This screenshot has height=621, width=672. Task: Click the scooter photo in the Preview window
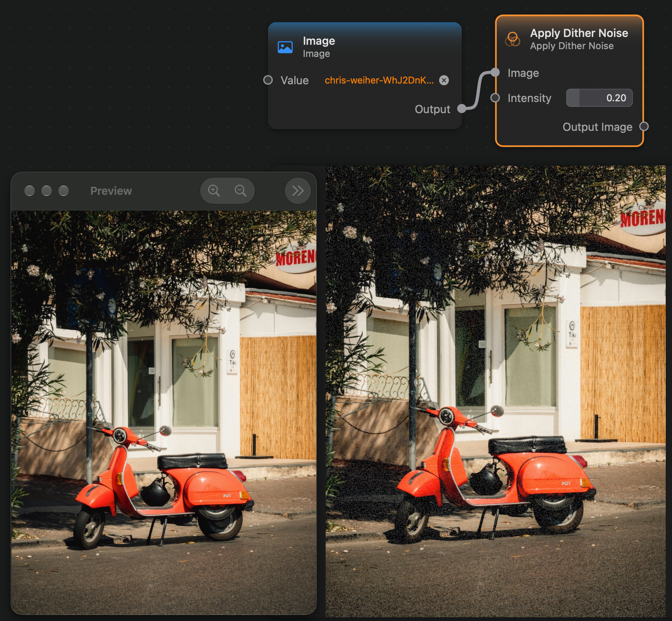[x=164, y=411]
